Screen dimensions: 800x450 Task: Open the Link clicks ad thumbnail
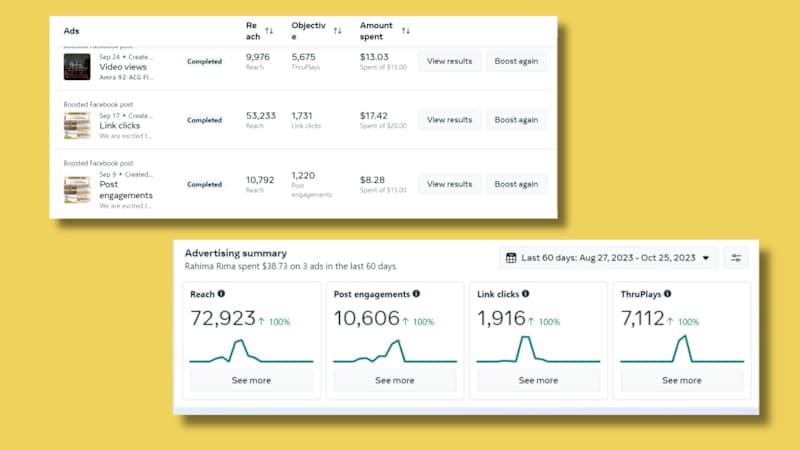pyautogui.click(x=77, y=126)
